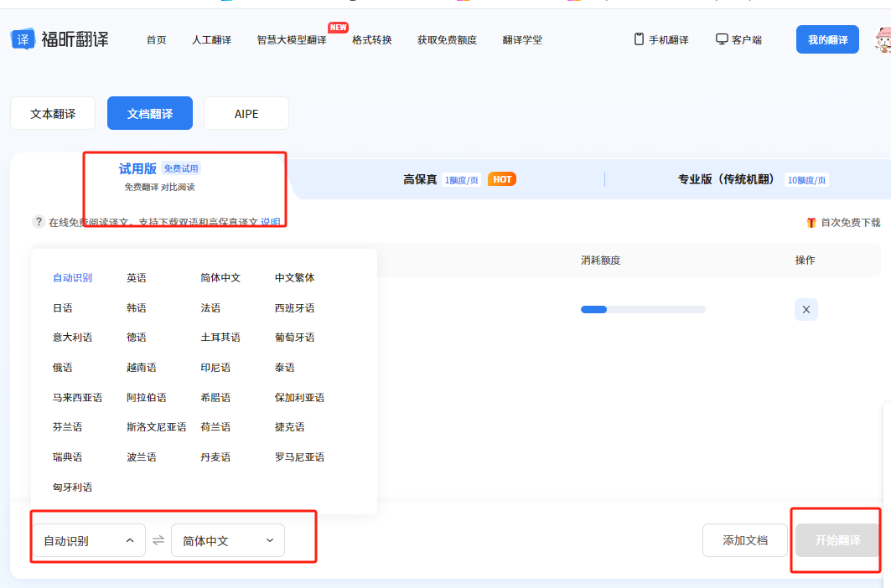Open 智慧大模型翻译 in the navigation
This screenshot has height=588, width=891.
[292, 39]
